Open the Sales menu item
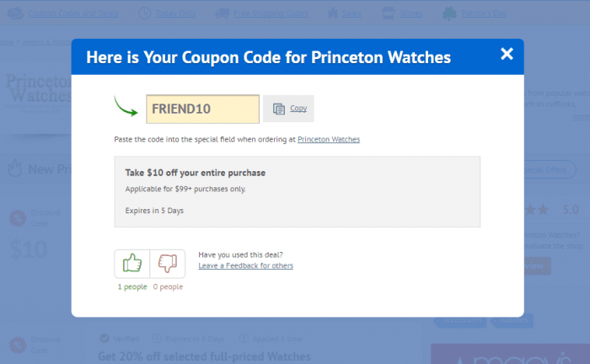Viewport: 590px width, 364px height. [351, 13]
